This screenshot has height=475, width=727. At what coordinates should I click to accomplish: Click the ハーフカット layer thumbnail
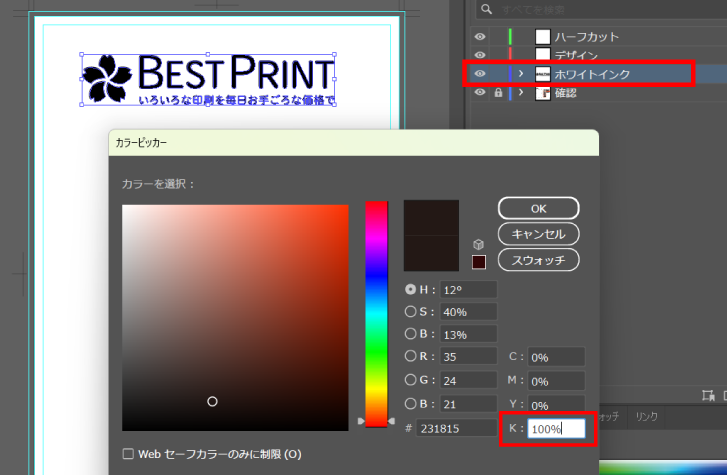point(543,37)
